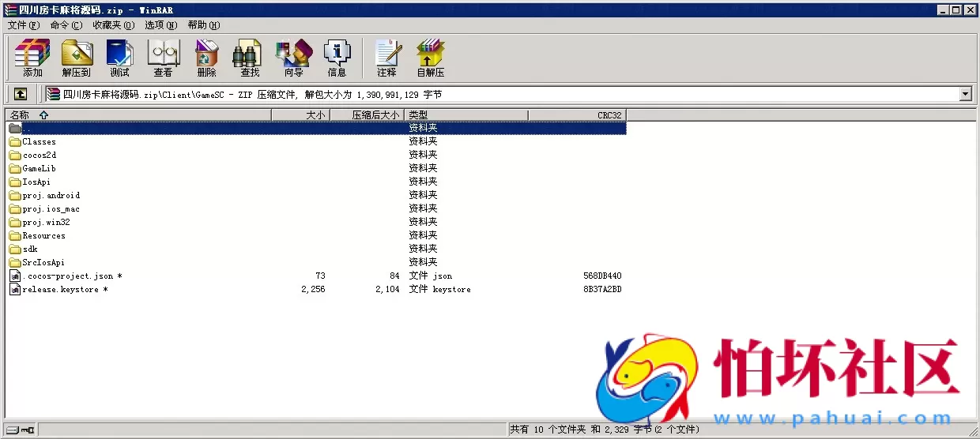This screenshot has width=980, height=439.
Task: Click the archive icon in the address bar
Action: click(53, 94)
